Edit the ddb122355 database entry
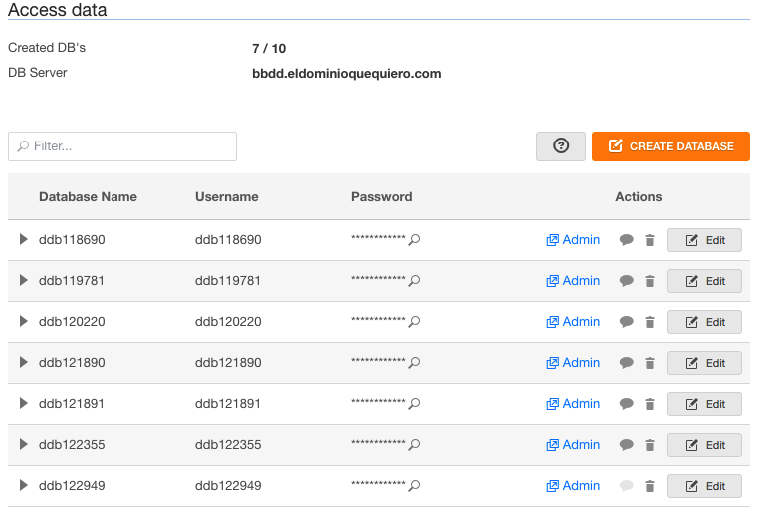Screen dimensions: 758x521 click(x=704, y=445)
